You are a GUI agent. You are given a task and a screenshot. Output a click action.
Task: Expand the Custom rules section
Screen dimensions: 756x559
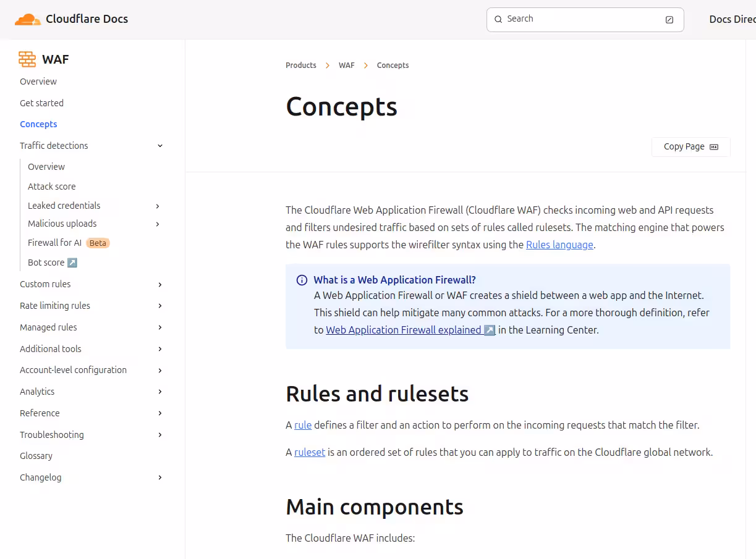pyautogui.click(x=160, y=285)
